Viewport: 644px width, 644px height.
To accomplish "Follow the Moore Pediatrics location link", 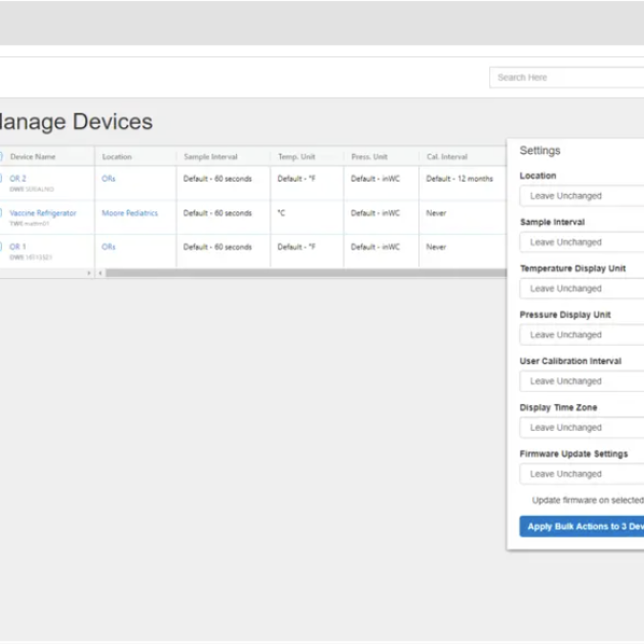I will 130,213.
